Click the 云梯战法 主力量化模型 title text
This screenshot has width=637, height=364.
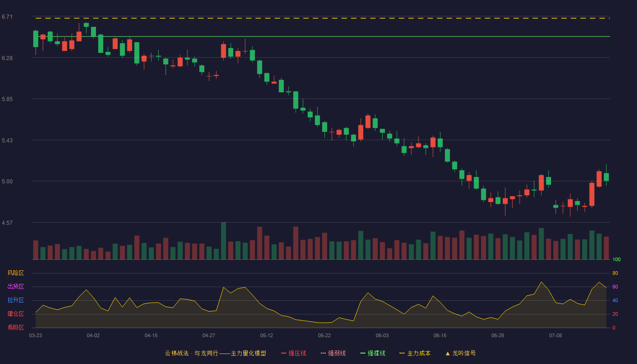point(215,353)
